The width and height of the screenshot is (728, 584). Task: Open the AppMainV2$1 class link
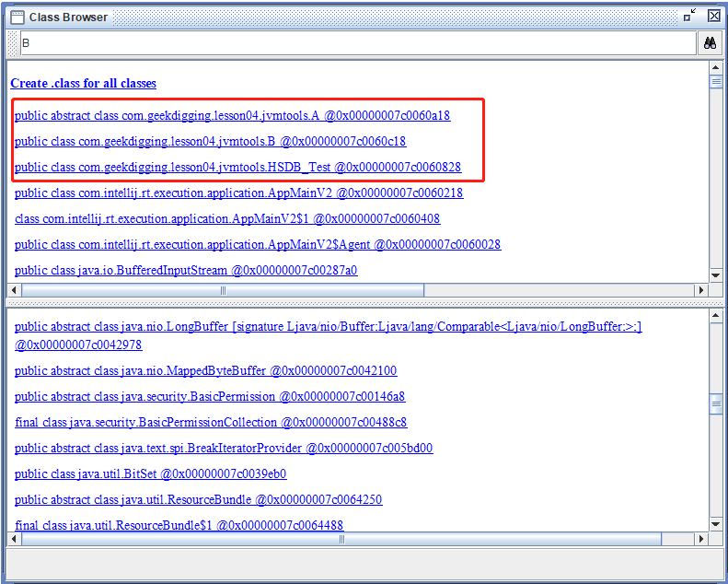(x=227, y=218)
